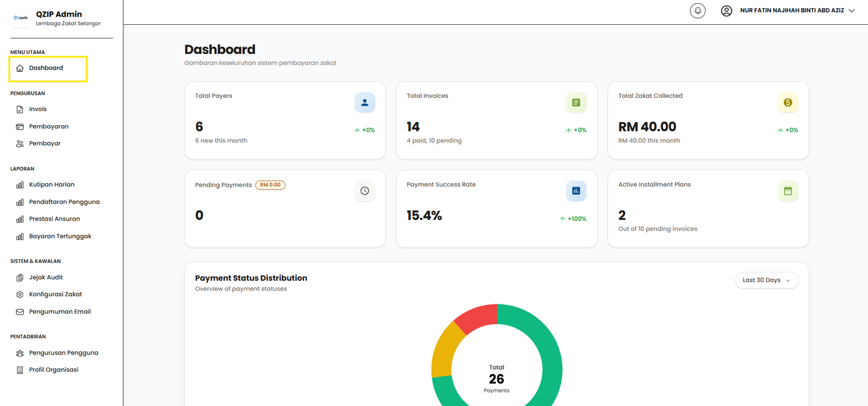Click the user profile avatar icon
The image size is (868, 406).
click(726, 11)
